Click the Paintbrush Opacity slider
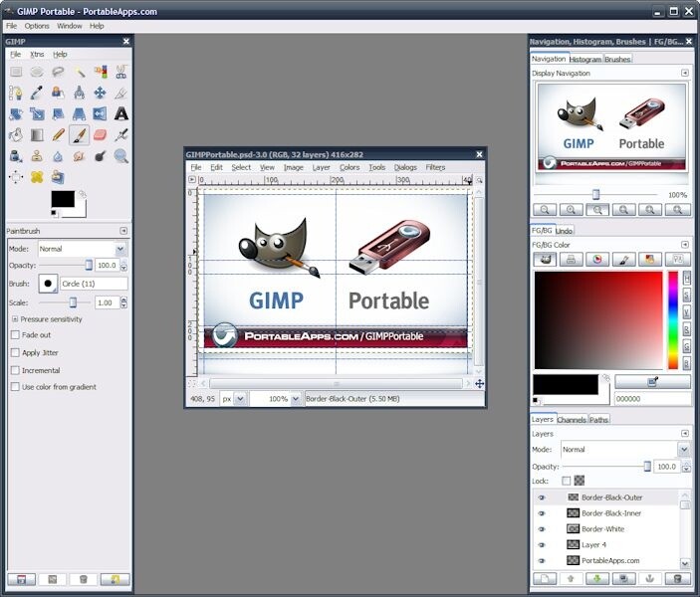The image size is (700, 597). (x=65, y=265)
